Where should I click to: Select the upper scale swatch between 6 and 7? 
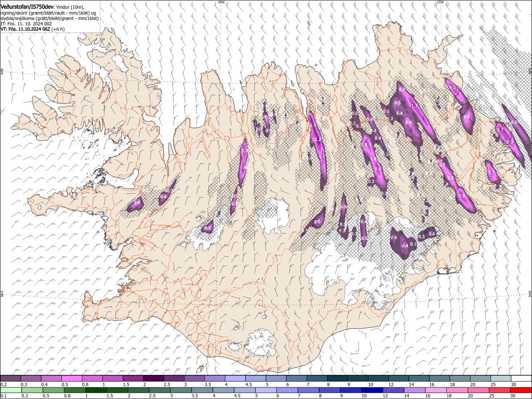pyautogui.click(x=296, y=379)
